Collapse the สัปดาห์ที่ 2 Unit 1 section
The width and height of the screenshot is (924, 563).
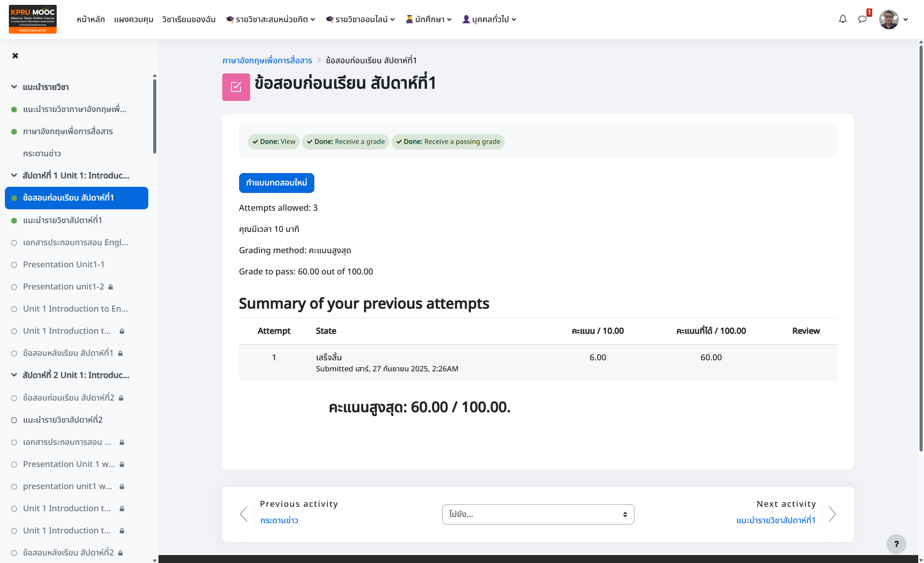click(x=14, y=375)
